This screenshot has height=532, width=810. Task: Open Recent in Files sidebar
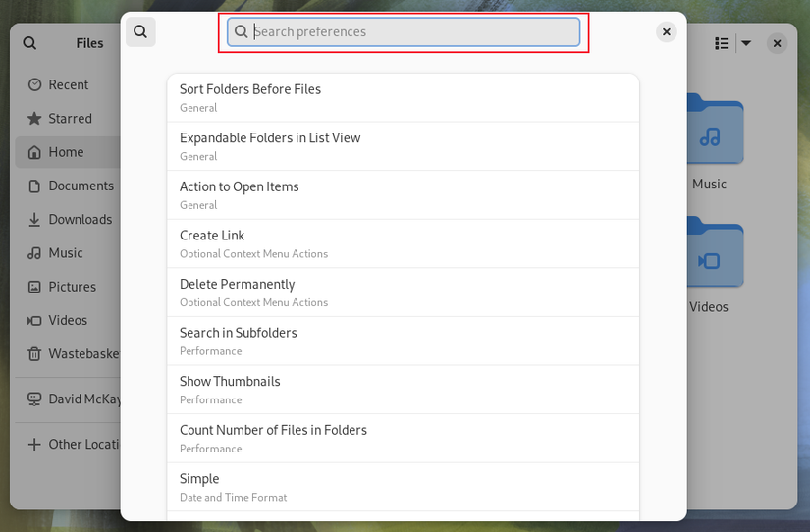click(x=68, y=84)
